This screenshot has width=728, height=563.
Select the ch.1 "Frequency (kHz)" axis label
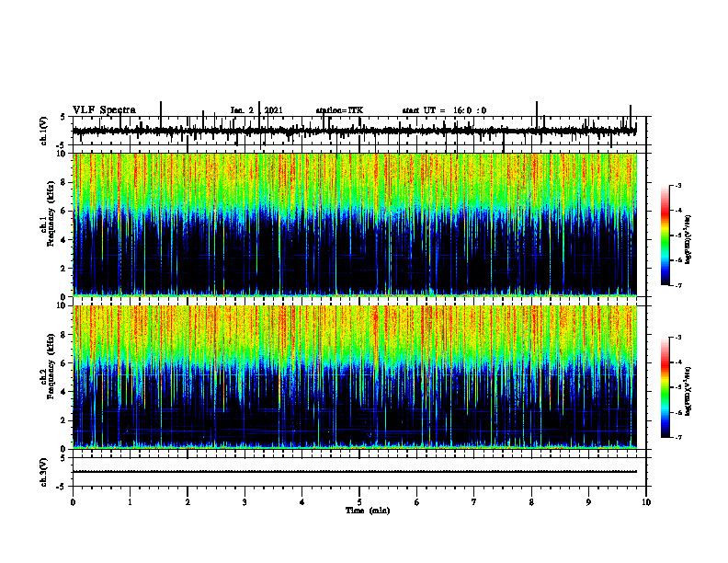coord(51,212)
